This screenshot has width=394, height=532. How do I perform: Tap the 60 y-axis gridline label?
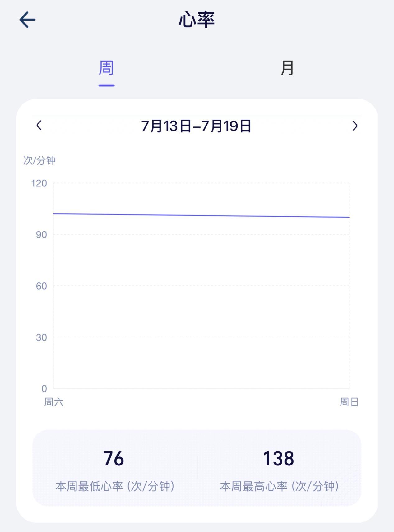(41, 286)
